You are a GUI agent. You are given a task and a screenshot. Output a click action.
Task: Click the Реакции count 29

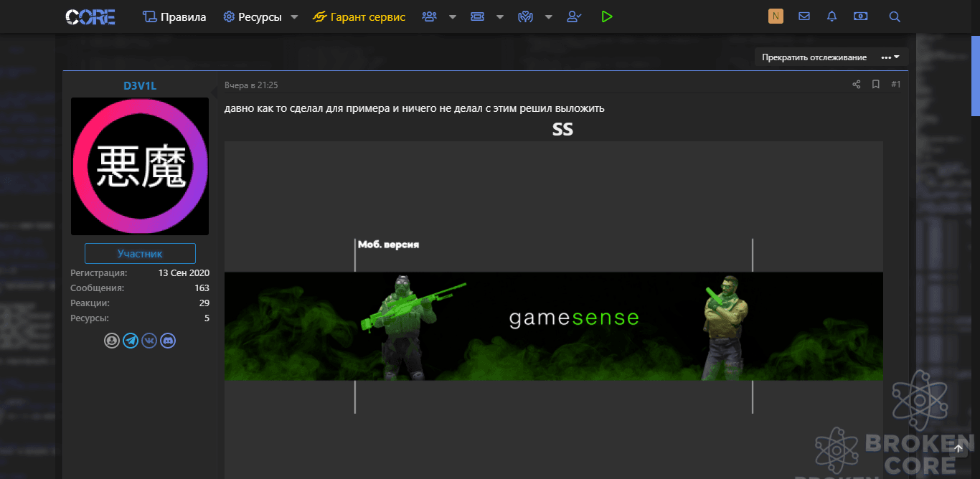tap(204, 303)
